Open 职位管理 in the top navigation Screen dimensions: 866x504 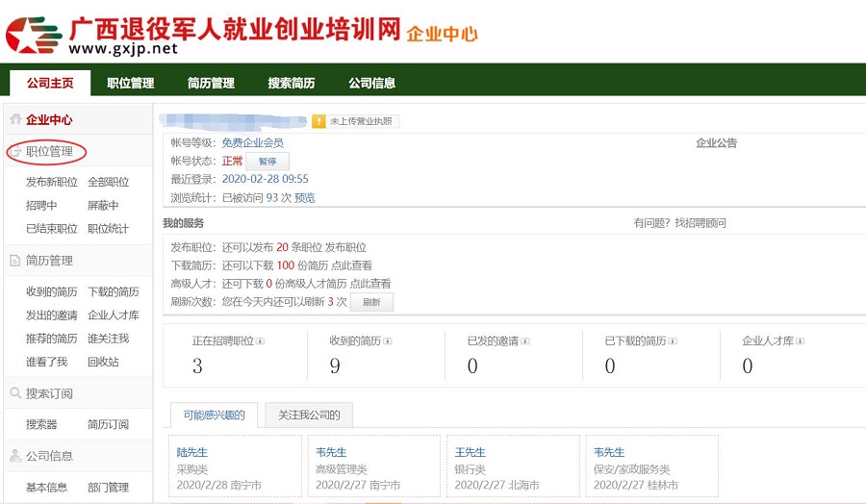[x=131, y=84]
